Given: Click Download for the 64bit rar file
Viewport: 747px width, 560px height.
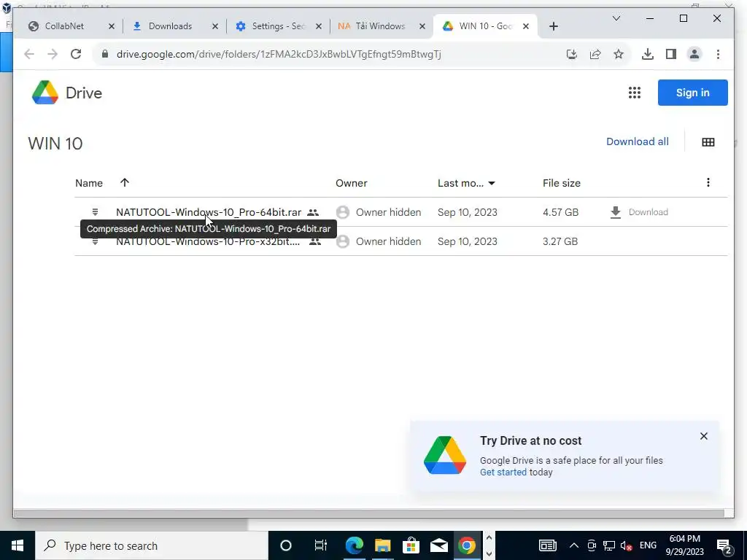Looking at the screenshot, I should point(648,212).
